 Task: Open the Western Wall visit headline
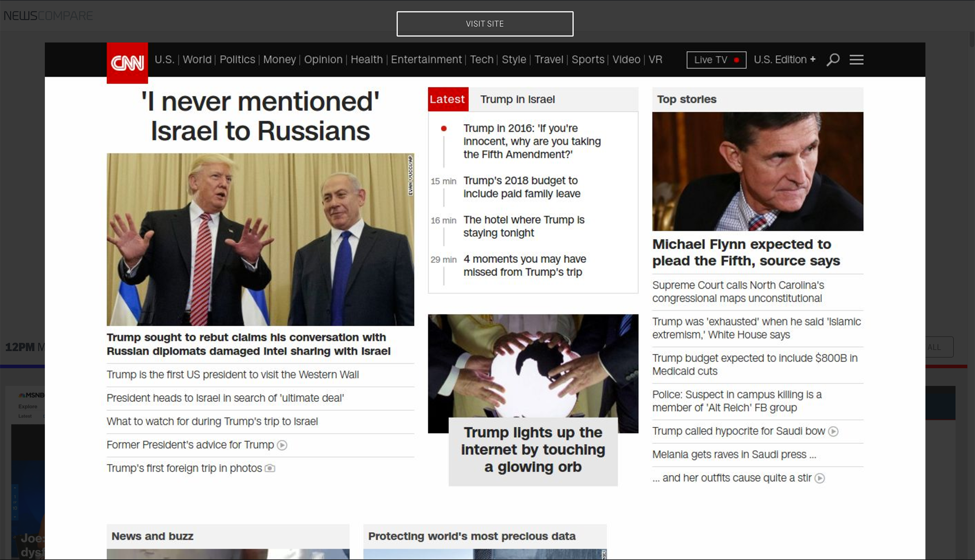pos(233,375)
